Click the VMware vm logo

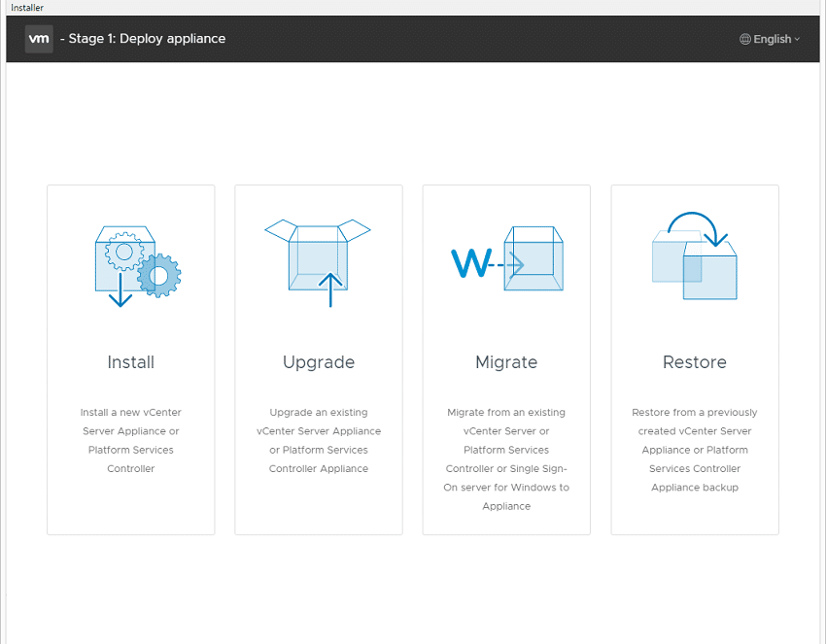coord(39,39)
